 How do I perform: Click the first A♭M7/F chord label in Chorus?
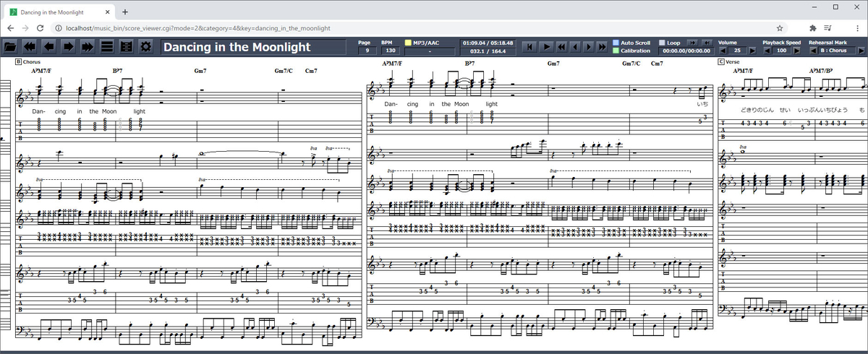(x=41, y=71)
